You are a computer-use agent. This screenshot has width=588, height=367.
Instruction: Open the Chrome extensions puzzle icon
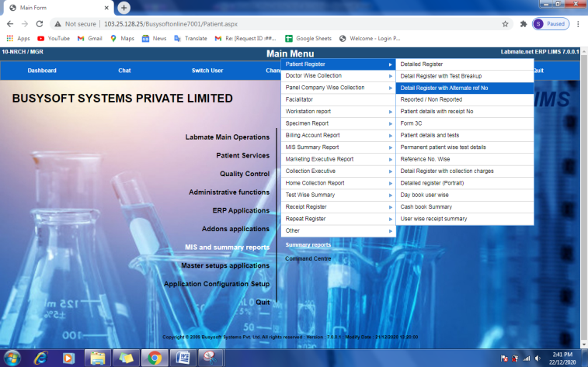point(524,24)
